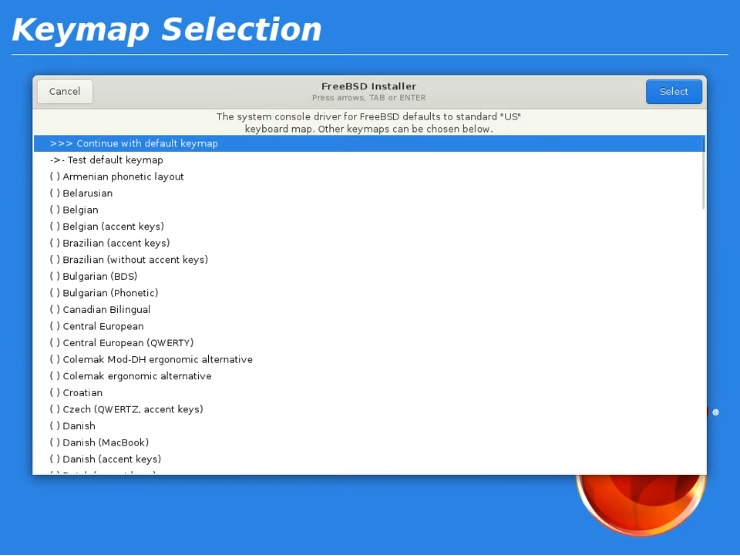Click the keymap list vertical scrollbar
The width and height of the screenshot is (740, 556).
point(703,180)
